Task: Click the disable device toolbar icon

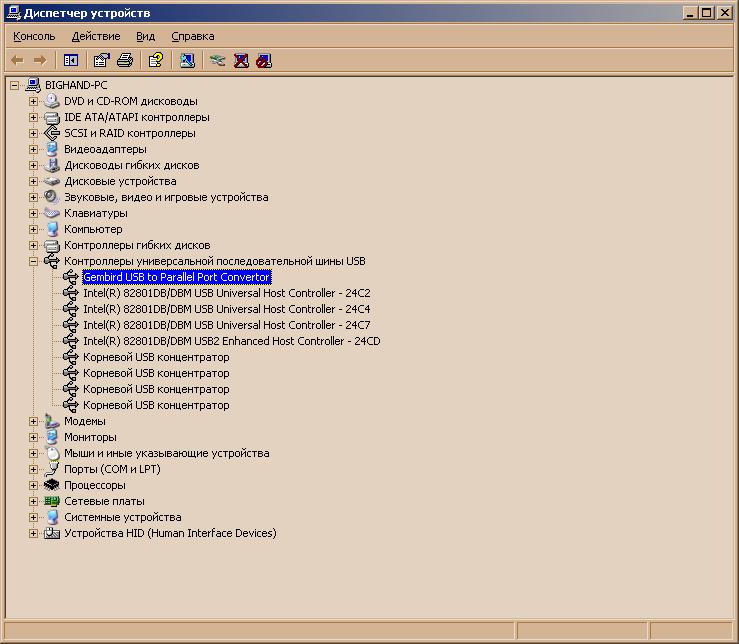Action: click(264, 60)
